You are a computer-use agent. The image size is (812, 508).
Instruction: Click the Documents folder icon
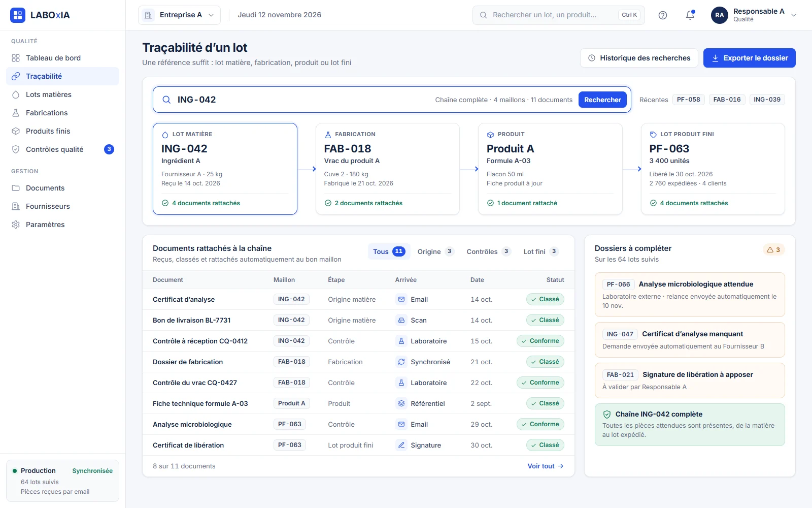click(16, 188)
